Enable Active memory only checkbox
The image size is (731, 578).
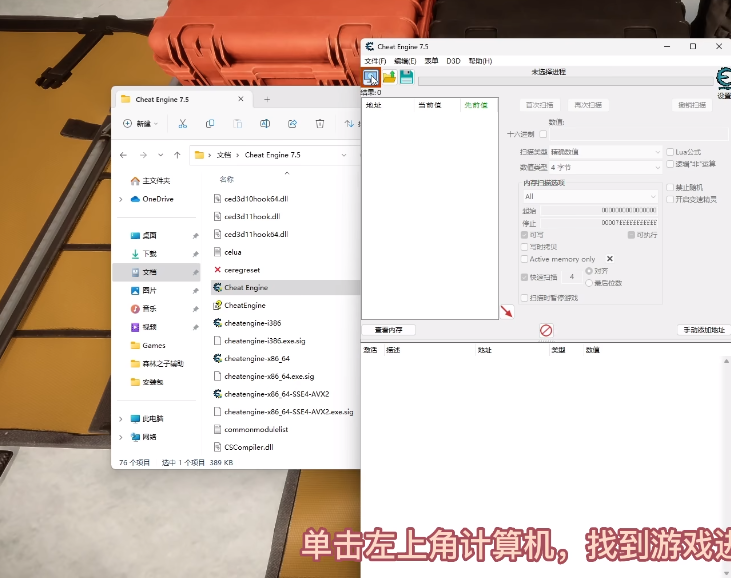click(x=524, y=259)
